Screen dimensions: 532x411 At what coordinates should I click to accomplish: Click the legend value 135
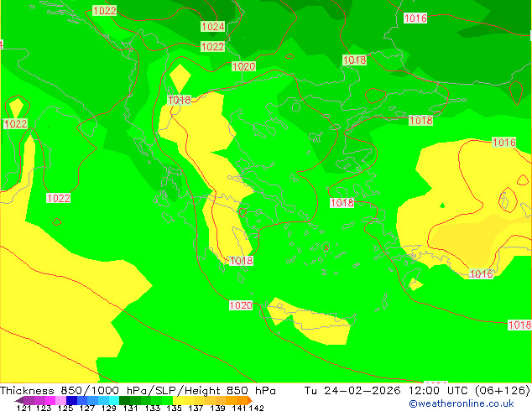[x=174, y=408]
